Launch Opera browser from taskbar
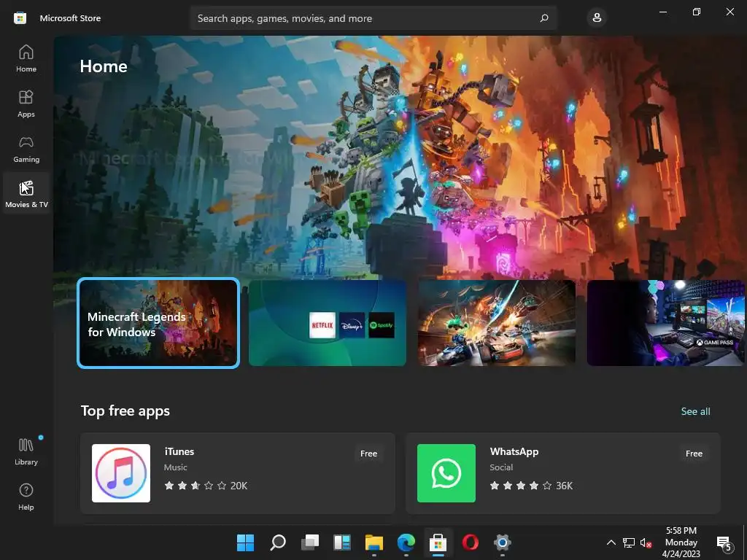Image resolution: width=747 pixels, height=560 pixels. tap(471, 542)
